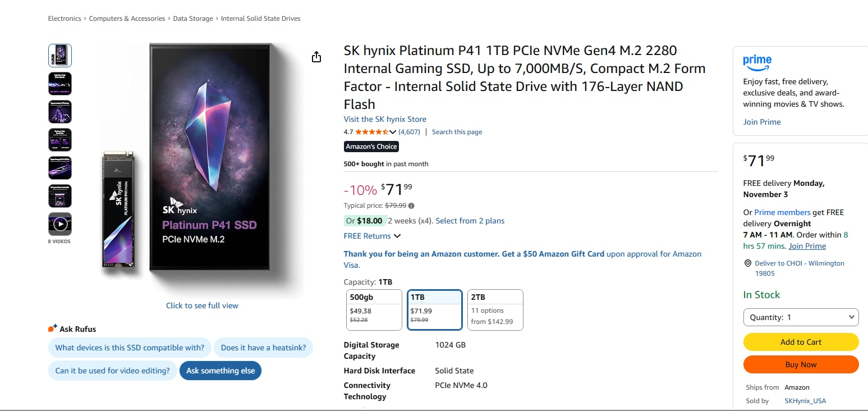Click the Buy Now button

coord(801,364)
